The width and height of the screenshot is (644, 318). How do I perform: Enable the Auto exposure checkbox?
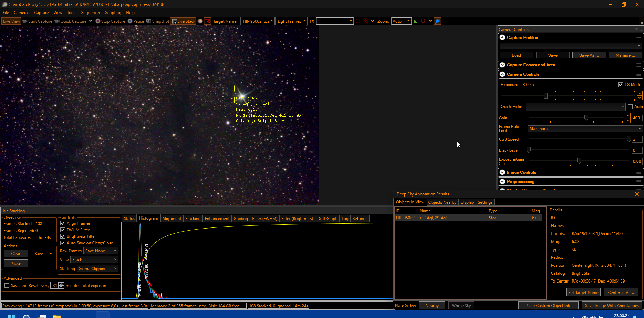(630, 107)
